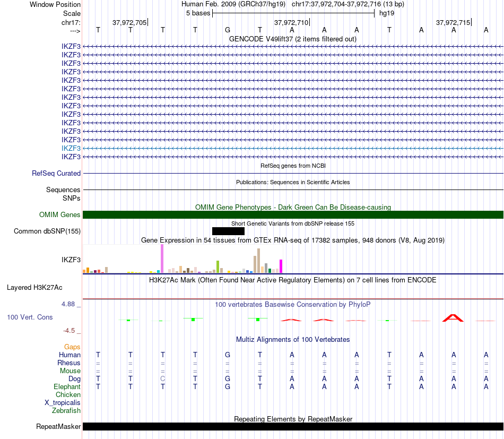Click the Rhesus species label
Viewport: 504px width, 439px height.
point(69,363)
